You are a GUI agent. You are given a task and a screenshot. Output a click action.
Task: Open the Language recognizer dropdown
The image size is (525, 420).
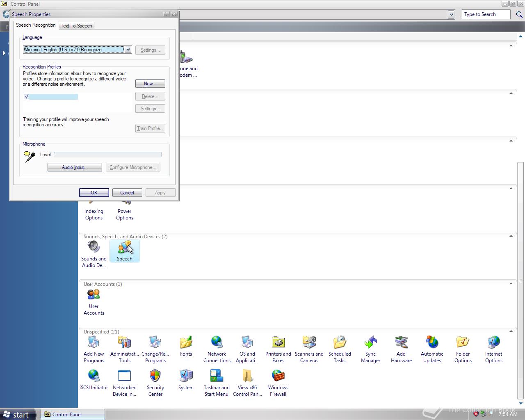[128, 50]
